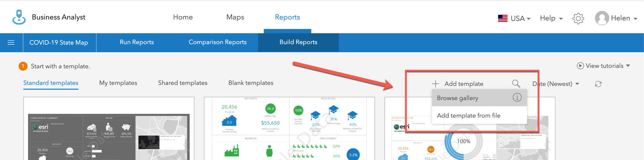Click the plus icon beside Add template
Image resolution: width=644 pixels, height=160 pixels.
click(x=435, y=84)
